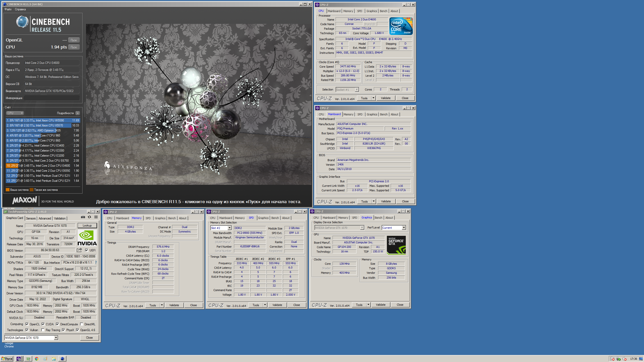The image size is (644, 362).
Task: Open Bench tab in CPU-Z CPU window
Action: pos(383,11)
